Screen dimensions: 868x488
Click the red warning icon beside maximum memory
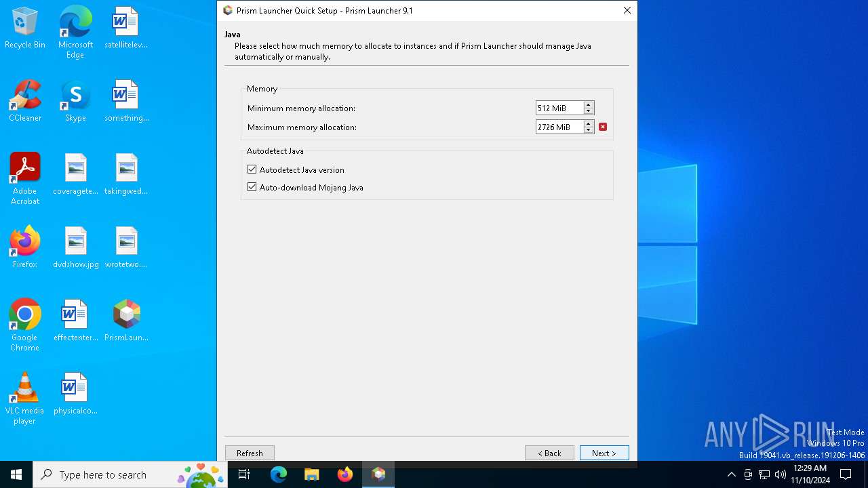(603, 127)
